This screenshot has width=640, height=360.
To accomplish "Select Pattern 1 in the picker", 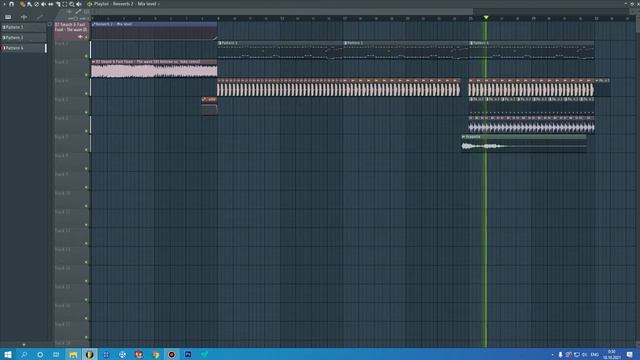I will pos(24,27).
